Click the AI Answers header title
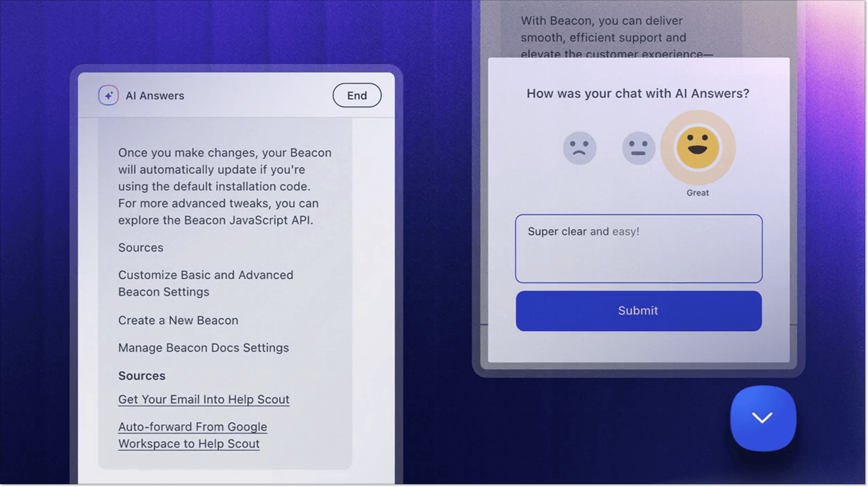868x487 pixels. [155, 96]
